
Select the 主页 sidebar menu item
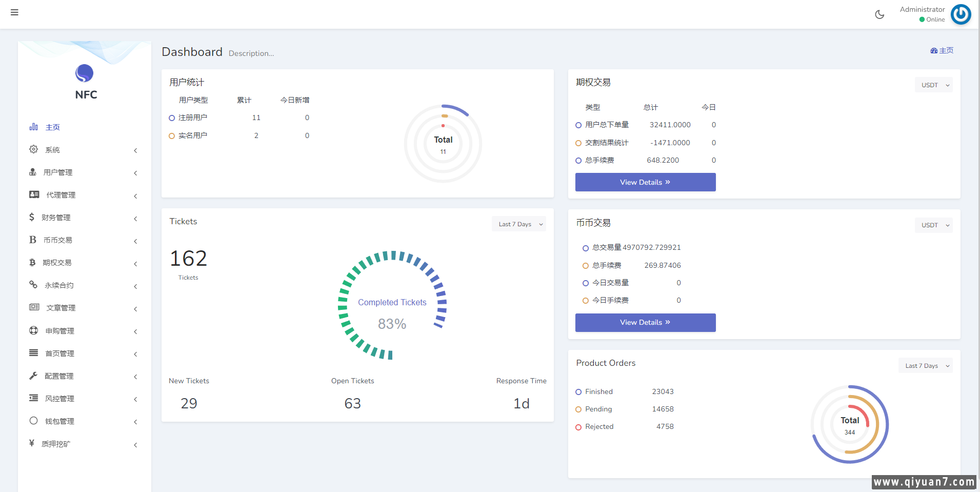pos(52,127)
